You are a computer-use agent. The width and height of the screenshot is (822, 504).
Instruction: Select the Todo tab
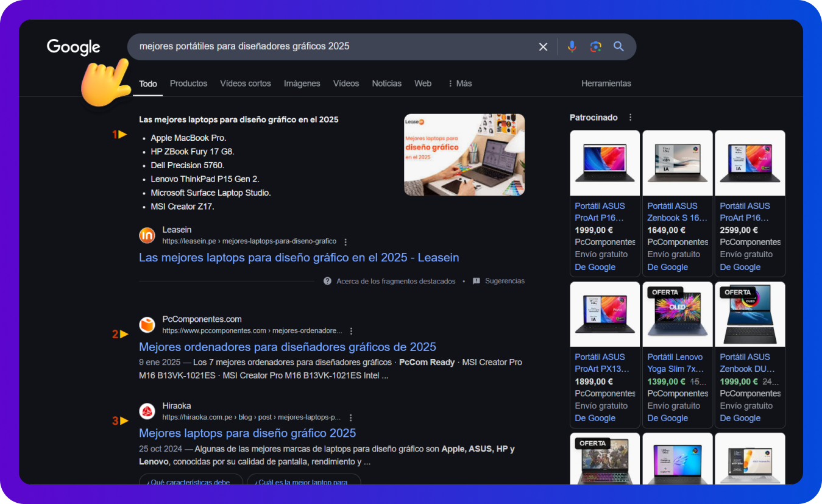[148, 83]
